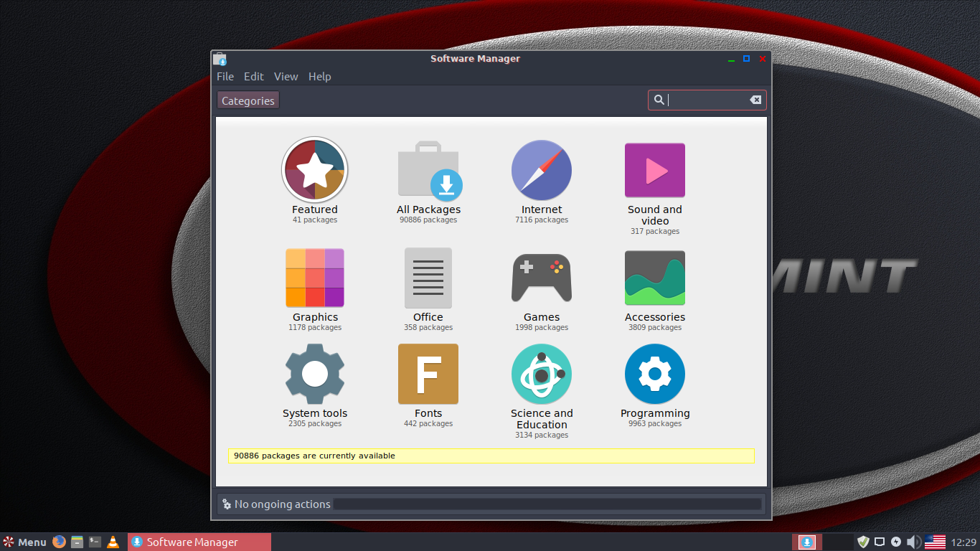Launch Firefox from the panel
Viewport: 980px width, 551px height.
pos(59,542)
